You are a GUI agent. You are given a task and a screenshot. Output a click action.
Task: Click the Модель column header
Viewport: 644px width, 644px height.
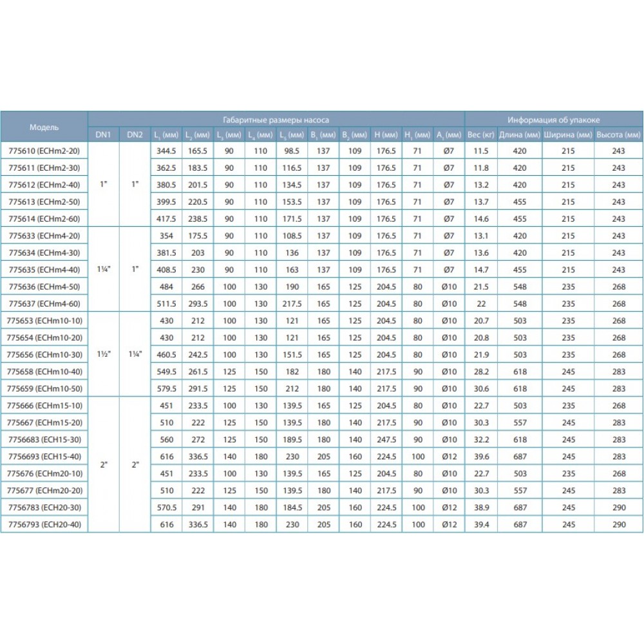(44, 127)
